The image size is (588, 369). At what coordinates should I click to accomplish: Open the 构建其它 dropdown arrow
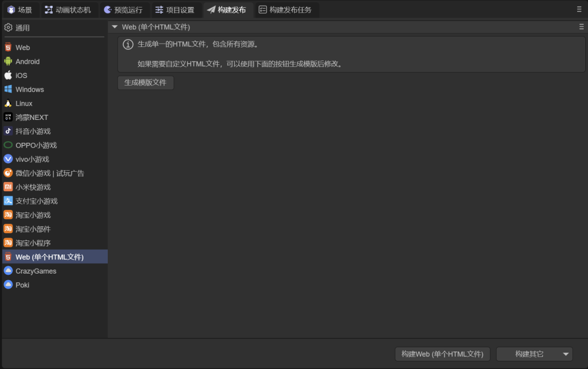566,354
